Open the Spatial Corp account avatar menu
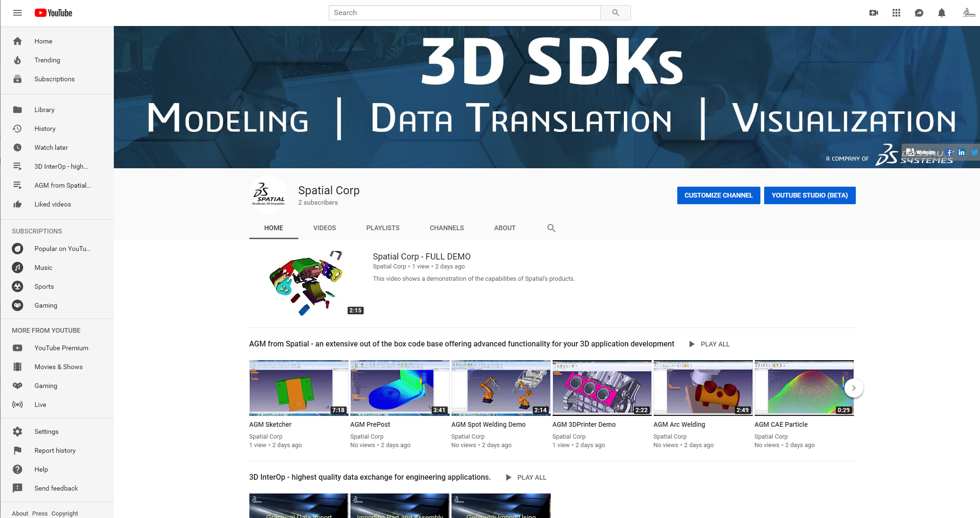This screenshot has height=518, width=980. point(969,13)
